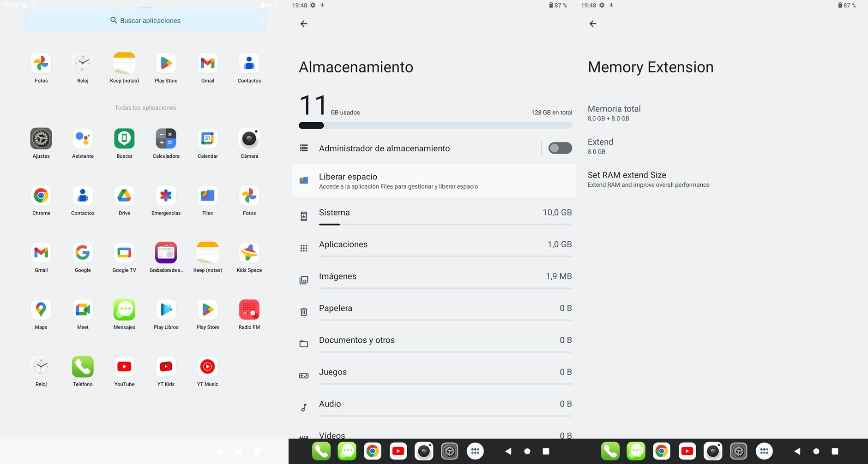Tap the Buscar aplicaciones search field
Image resolution: width=868 pixels, height=464 pixels.
(x=145, y=21)
